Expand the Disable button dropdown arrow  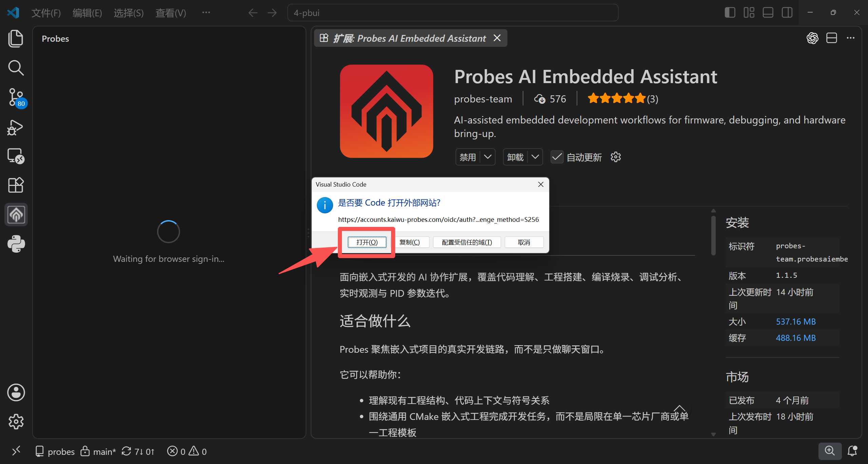488,157
